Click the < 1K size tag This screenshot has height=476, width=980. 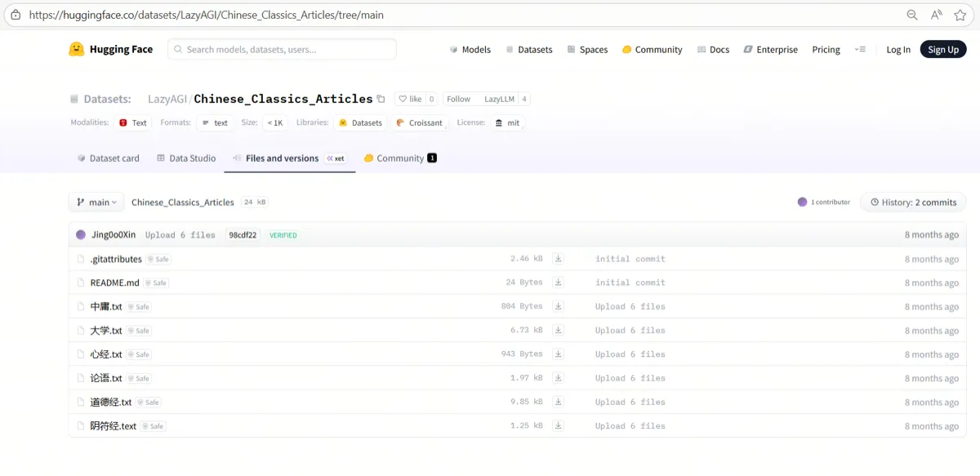(274, 122)
